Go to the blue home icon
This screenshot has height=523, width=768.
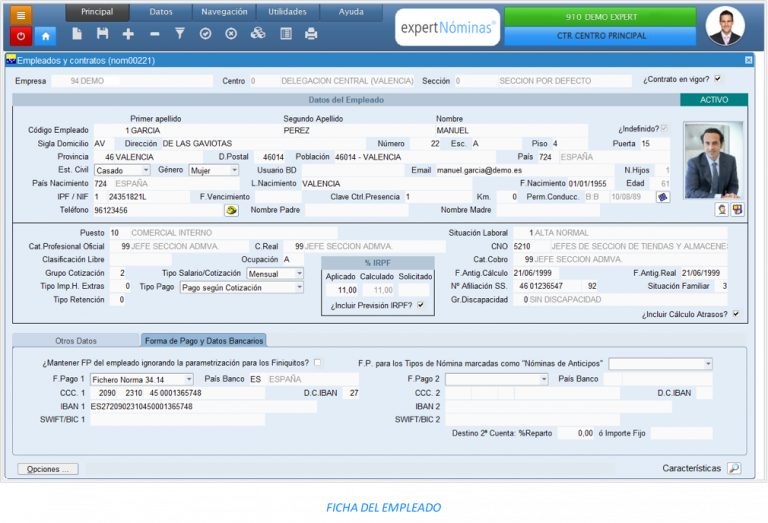pos(46,34)
